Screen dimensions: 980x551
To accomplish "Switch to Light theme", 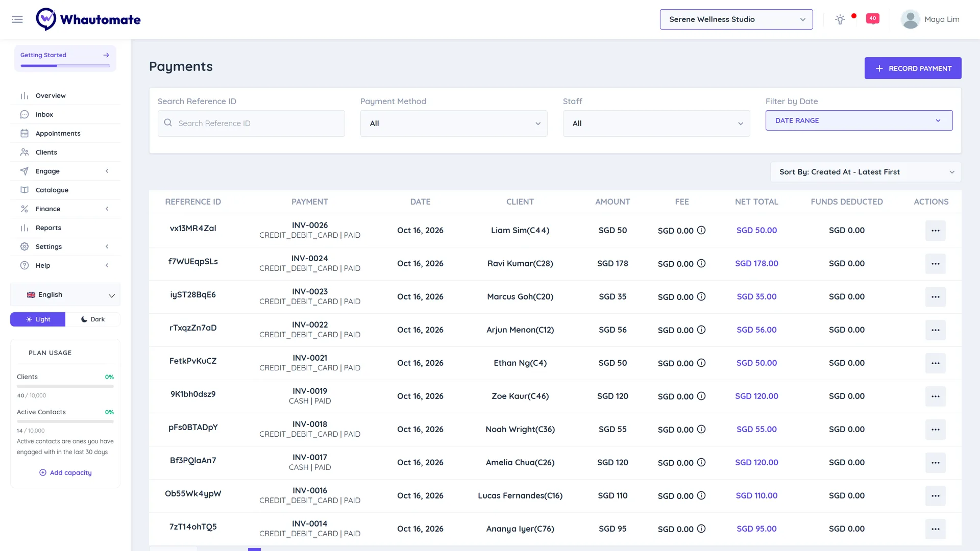I will (x=38, y=319).
